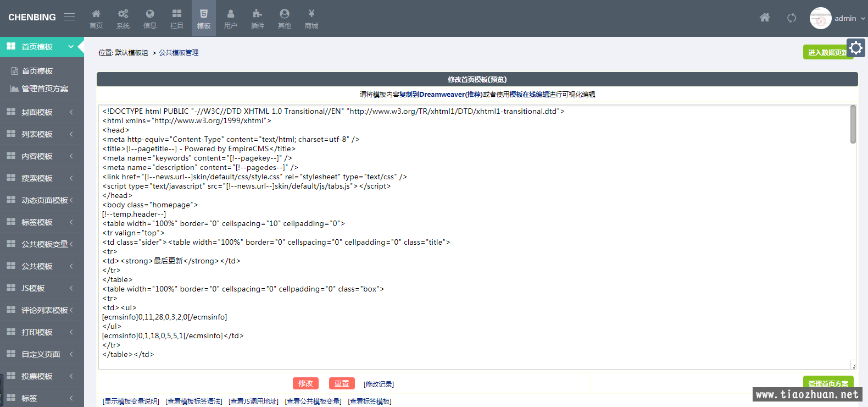Viewport: 868px width, 407px height.
Task: Expand the 列表模板 sidebar section
Action: pyautogui.click(x=42, y=134)
